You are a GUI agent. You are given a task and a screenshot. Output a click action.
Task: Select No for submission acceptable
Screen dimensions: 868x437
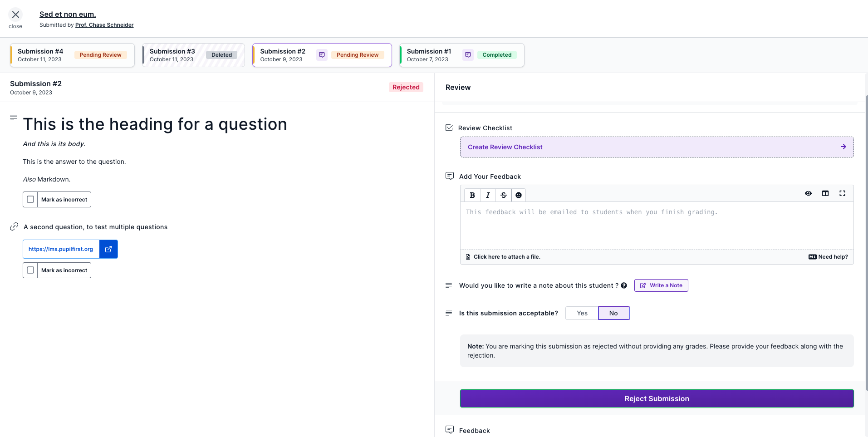click(x=613, y=313)
